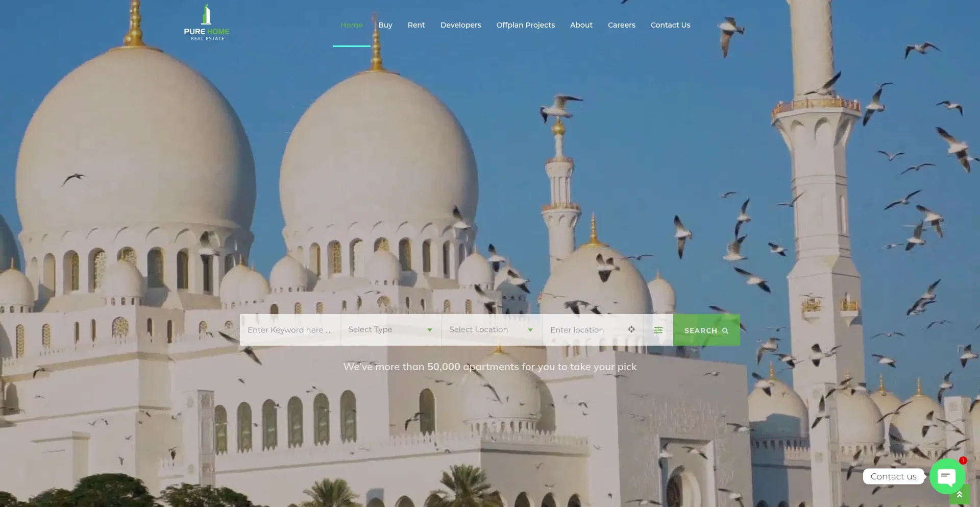Open the Buy page from navigation
980x507 pixels.
[385, 25]
